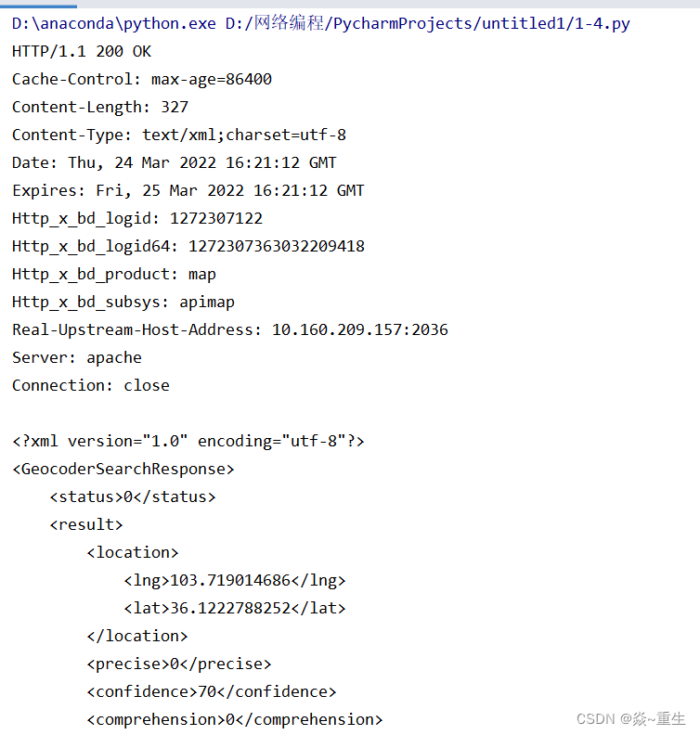
Task: Click the Real-Upstream-Host-Address IP value
Action: tap(360, 330)
